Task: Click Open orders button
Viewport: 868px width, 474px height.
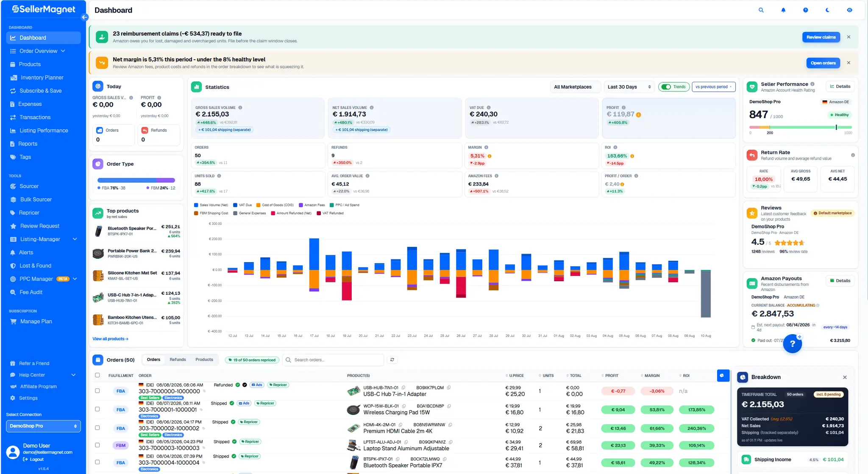Action: (x=823, y=63)
